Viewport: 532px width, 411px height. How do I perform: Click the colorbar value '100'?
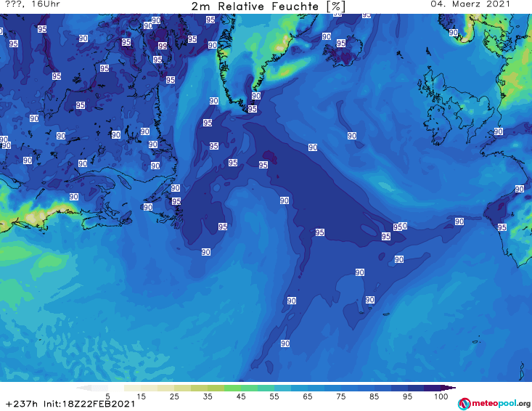441,396
